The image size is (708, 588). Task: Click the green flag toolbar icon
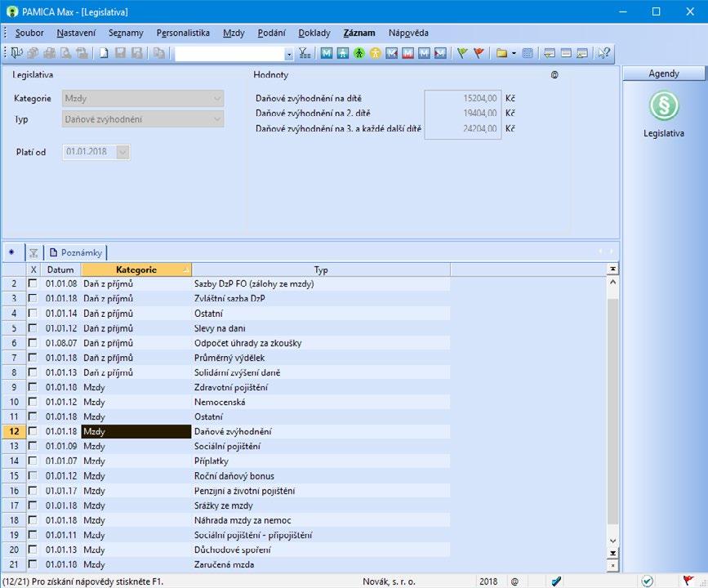(462, 53)
